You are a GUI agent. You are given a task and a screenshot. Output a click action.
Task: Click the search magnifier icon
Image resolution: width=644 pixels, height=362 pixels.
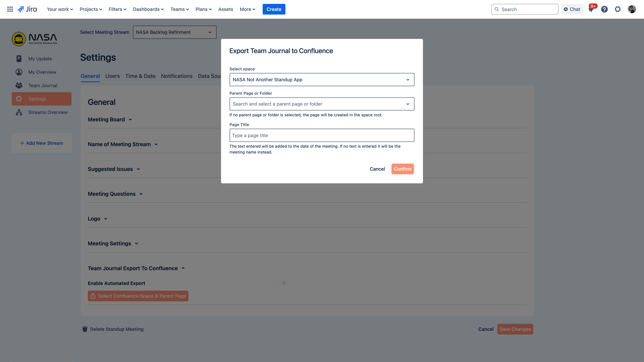point(497,9)
